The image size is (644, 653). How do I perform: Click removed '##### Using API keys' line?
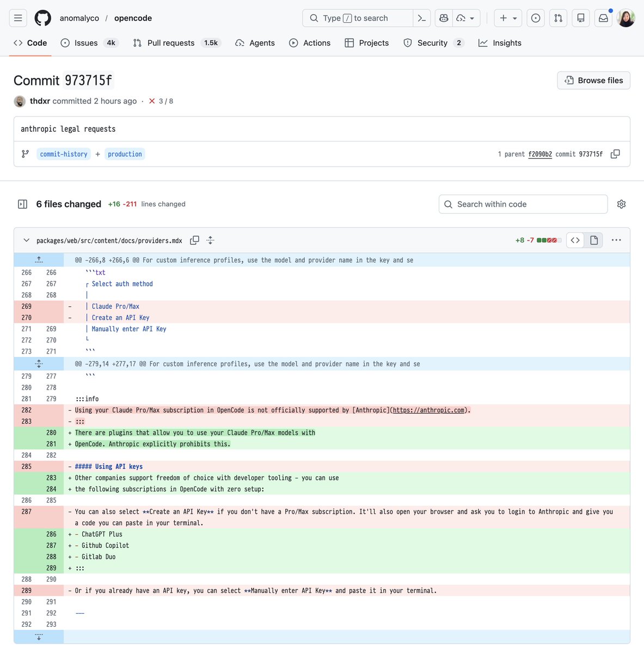347,466
